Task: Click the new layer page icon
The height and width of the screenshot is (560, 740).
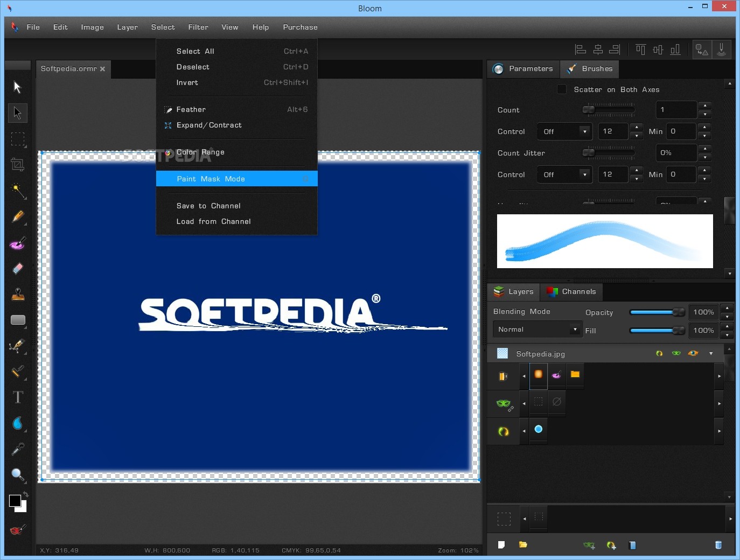Action: 501,544
